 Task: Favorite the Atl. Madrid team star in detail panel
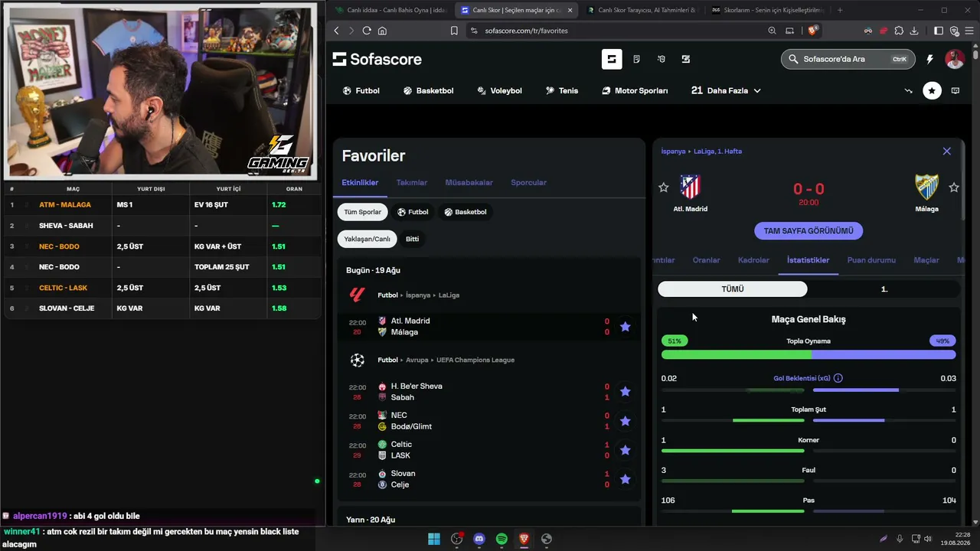pos(664,187)
